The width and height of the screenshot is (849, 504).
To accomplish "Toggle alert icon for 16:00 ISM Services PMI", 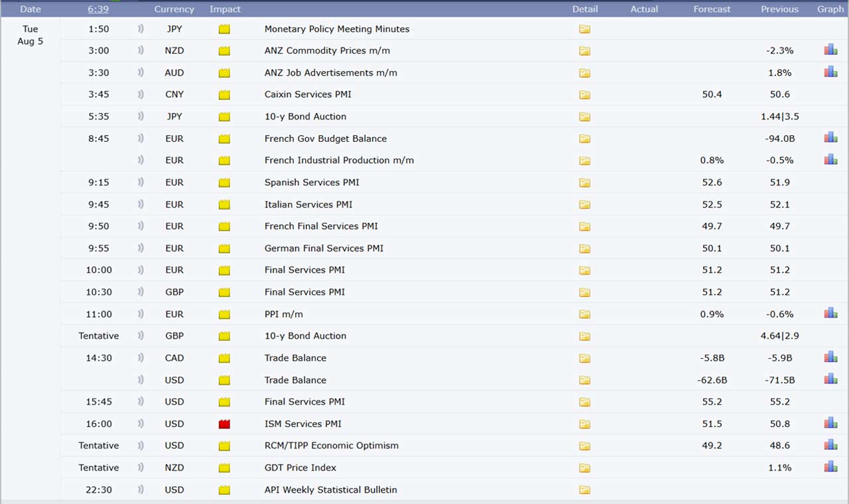I will click(141, 424).
